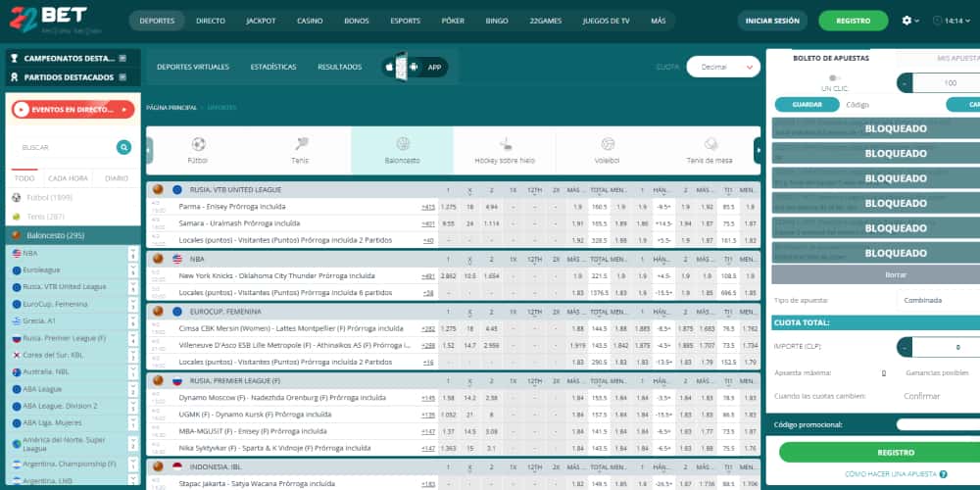Open the 22BET logo home link
Image resolution: width=980 pixels, height=490 pixels.
tap(47, 19)
